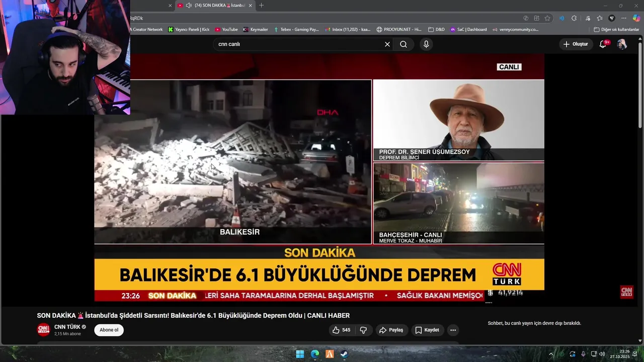Click the Paylaş share button

tap(391, 330)
